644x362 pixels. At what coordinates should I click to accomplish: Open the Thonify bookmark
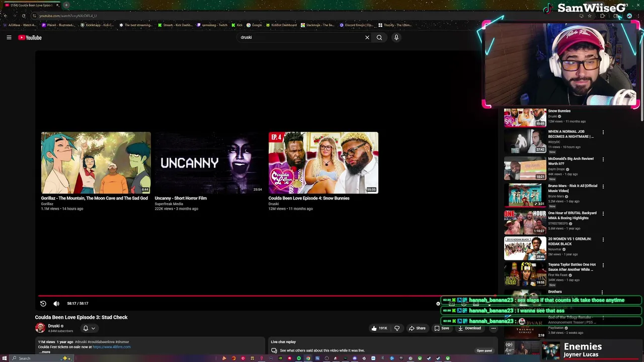(395, 25)
